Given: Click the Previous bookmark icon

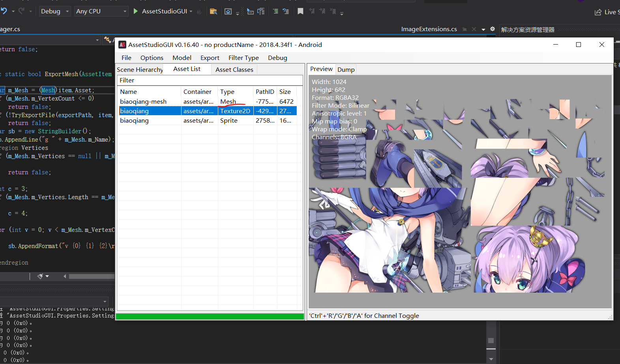Looking at the screenshot, I should pos(312,11).
